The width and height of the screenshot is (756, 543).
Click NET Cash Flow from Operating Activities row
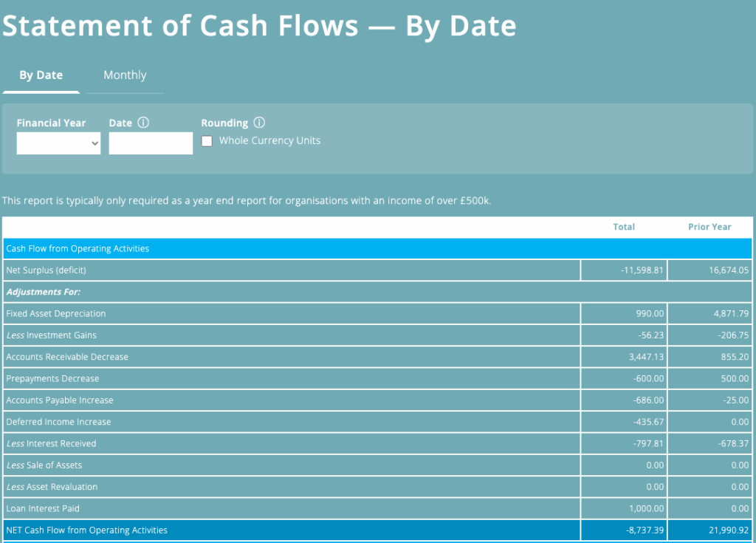pyautogui.click(x=221, y=530)
